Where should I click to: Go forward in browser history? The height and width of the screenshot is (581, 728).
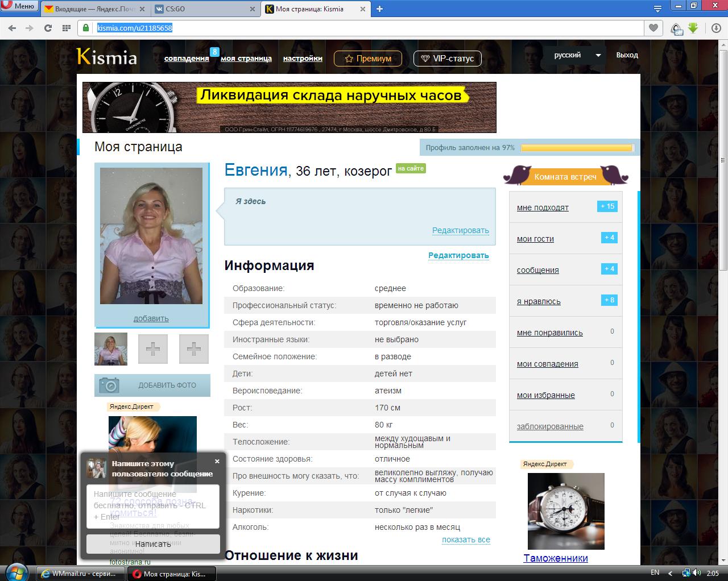point(30,28)
